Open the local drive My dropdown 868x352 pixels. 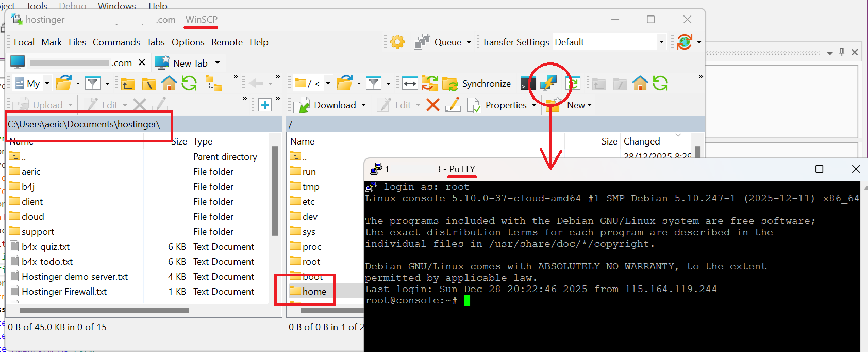click(32, 84)
